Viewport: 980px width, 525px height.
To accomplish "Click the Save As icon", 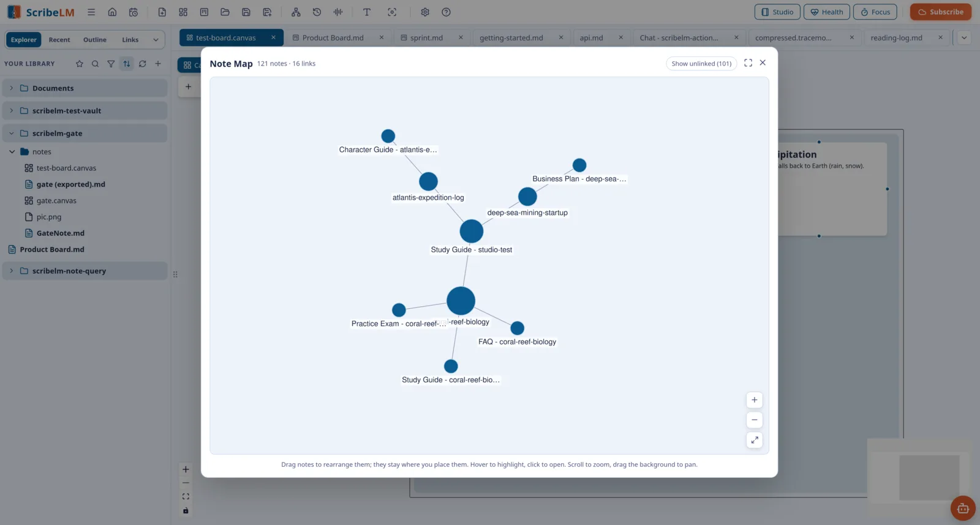I will pyautogui.click(x=267, y=12).
